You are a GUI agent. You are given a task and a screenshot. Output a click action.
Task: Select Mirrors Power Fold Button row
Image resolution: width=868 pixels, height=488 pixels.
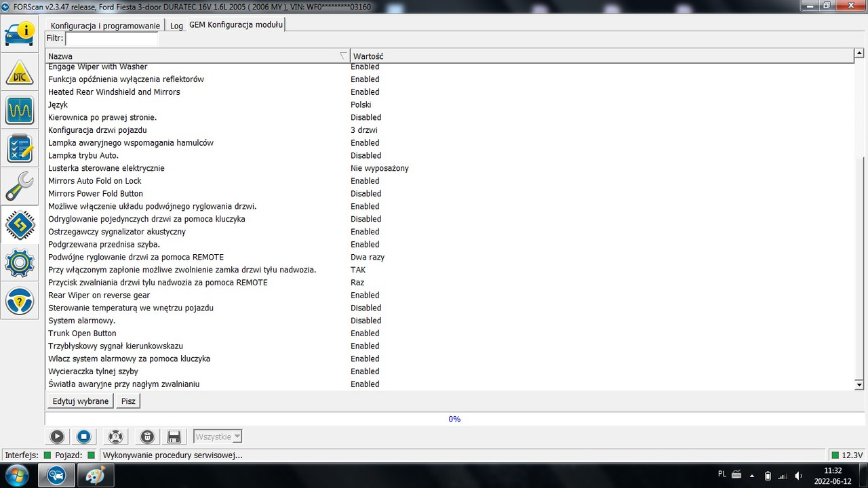pyautogui.click(x=450, y=194)
